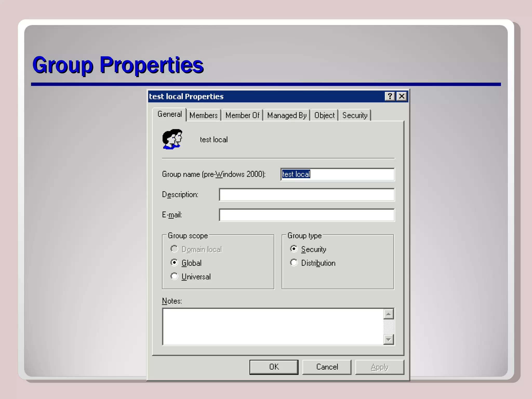The image size is (532, 399).
Task: Close the test local Properties dialog
Action: point(402,96)
